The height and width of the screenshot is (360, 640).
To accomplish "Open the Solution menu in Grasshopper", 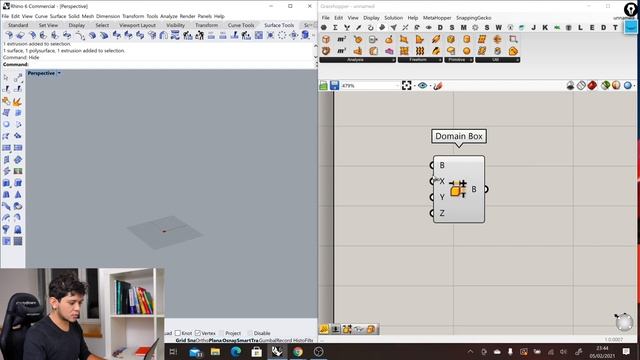I will coord(393,18).
